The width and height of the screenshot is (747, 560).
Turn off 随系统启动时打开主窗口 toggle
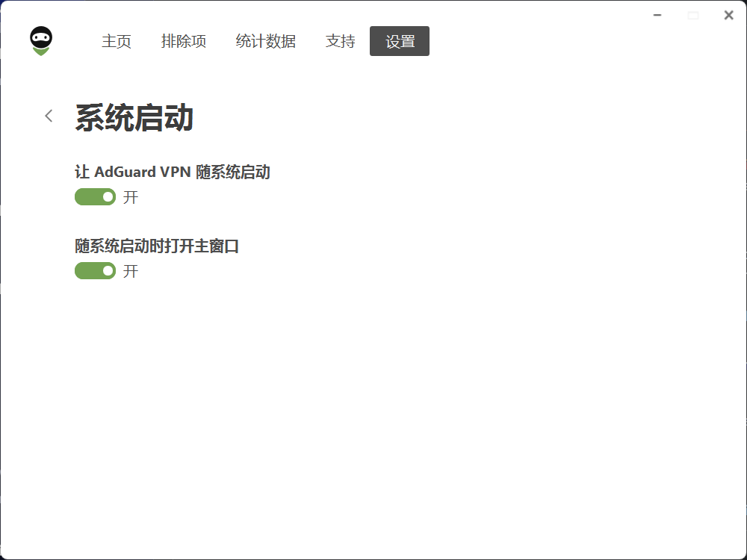tap(96, 271)
